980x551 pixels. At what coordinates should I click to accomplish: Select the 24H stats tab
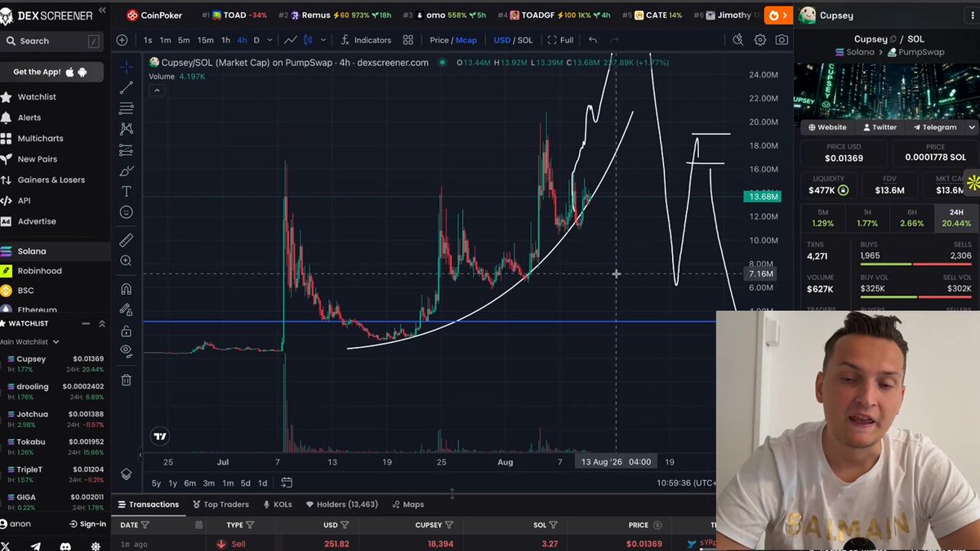pos(956,218)
